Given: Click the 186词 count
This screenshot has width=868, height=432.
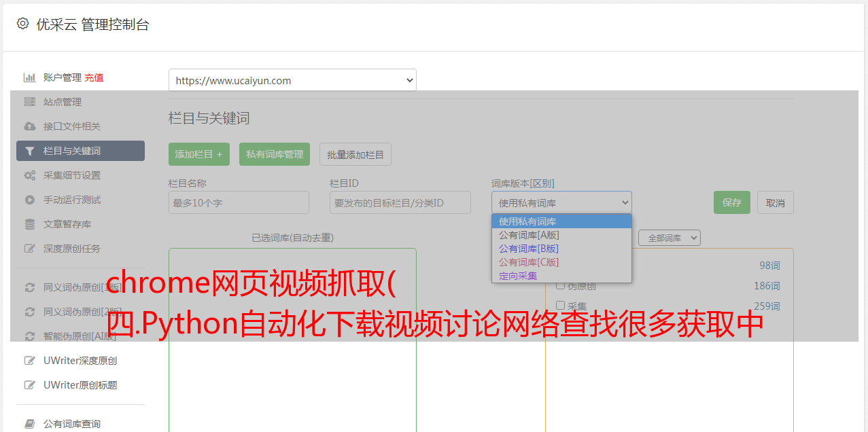Looking at the screenshot, I should (767, 286).
